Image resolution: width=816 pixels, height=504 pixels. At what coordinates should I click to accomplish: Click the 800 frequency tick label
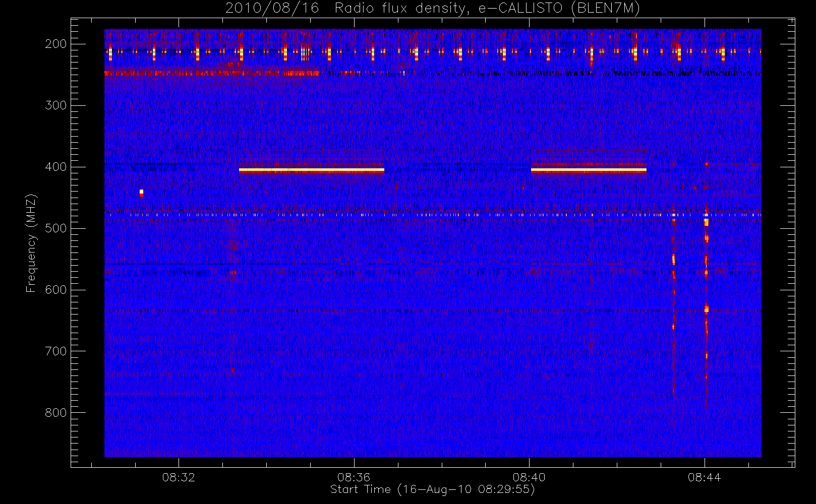click(x=55, y=413)
